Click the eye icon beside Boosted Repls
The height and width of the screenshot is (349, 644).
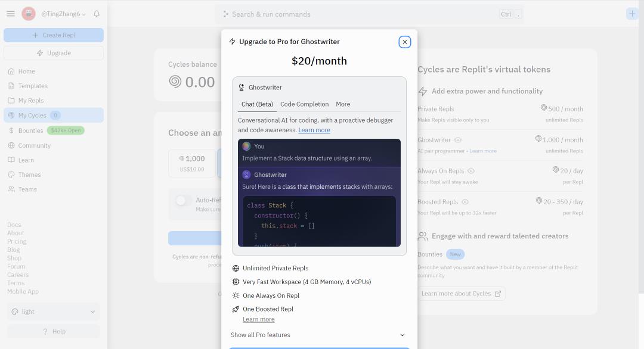click(465, 202)
